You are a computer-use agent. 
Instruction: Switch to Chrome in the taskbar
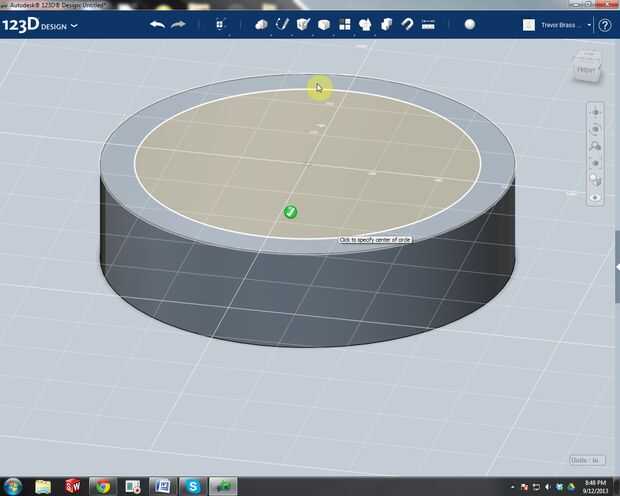pyautogui.click(x=103, y=487)
